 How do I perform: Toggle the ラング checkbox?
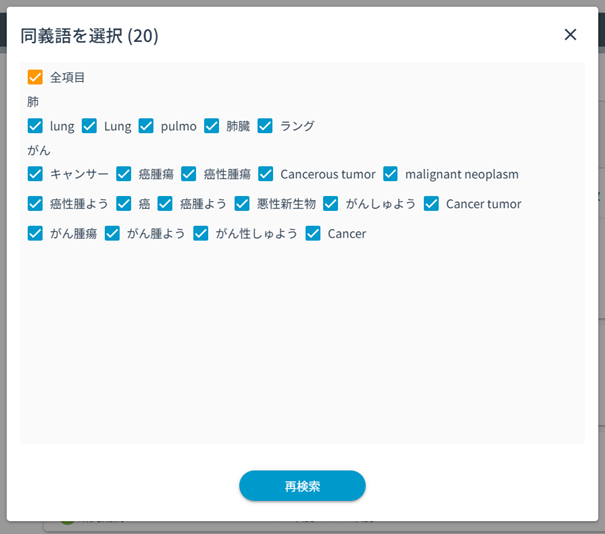point(265,126)
